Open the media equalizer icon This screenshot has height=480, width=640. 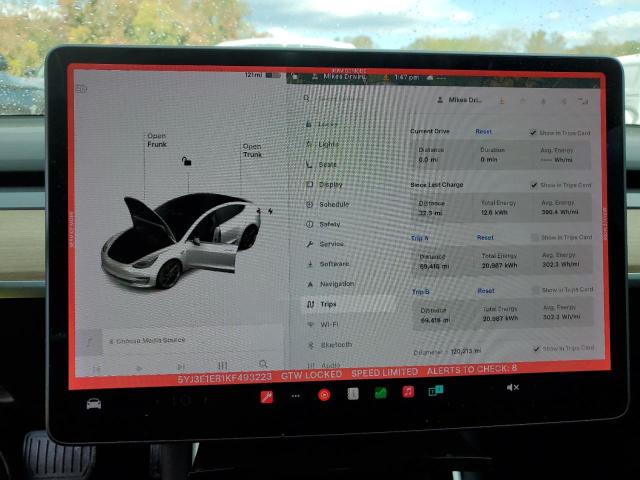[222, 366]
